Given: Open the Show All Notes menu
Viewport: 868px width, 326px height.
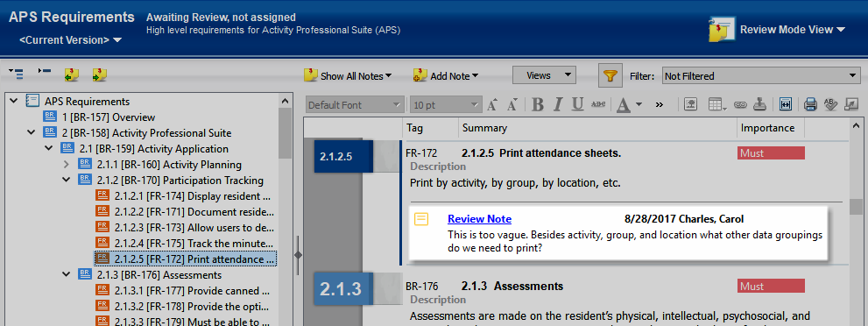Looking at the screenshot, I should tap(349, 76).
